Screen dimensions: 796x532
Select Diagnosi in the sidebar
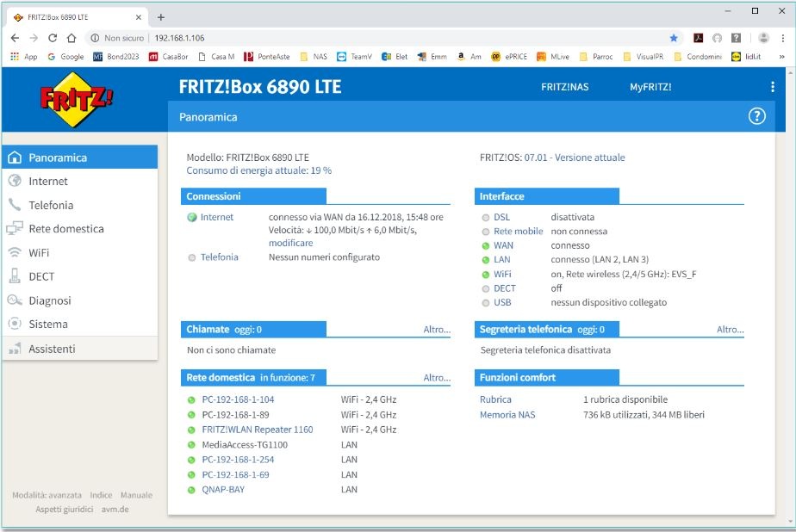(x=50, y=300)
